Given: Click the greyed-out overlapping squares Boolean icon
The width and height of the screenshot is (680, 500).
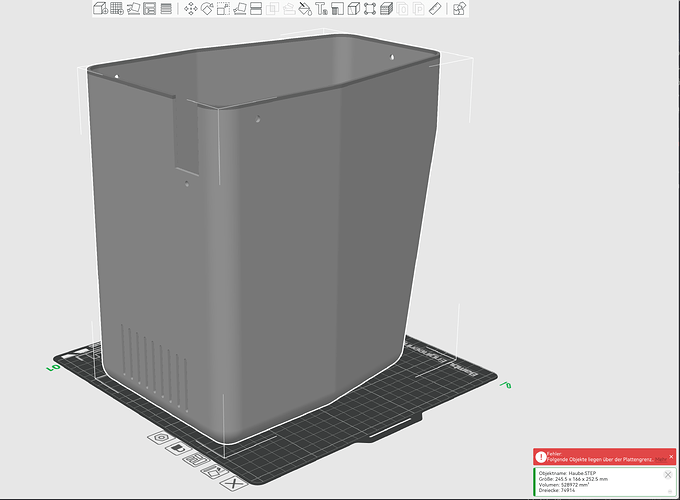Looking at the screenshot, I should click(272, 8).
